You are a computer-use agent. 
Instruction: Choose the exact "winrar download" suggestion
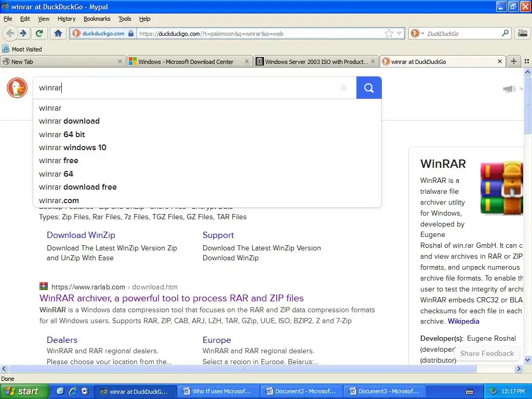(x=207, y=121)
